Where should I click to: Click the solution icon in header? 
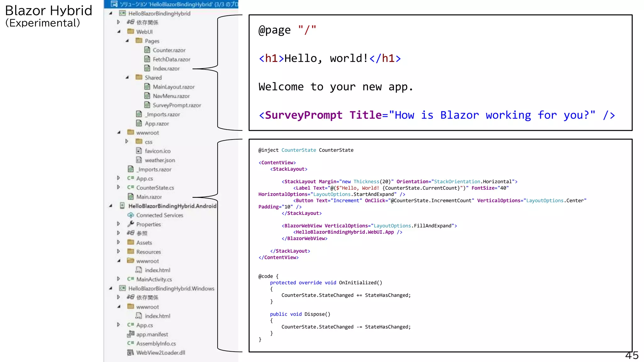pos(114,4)
